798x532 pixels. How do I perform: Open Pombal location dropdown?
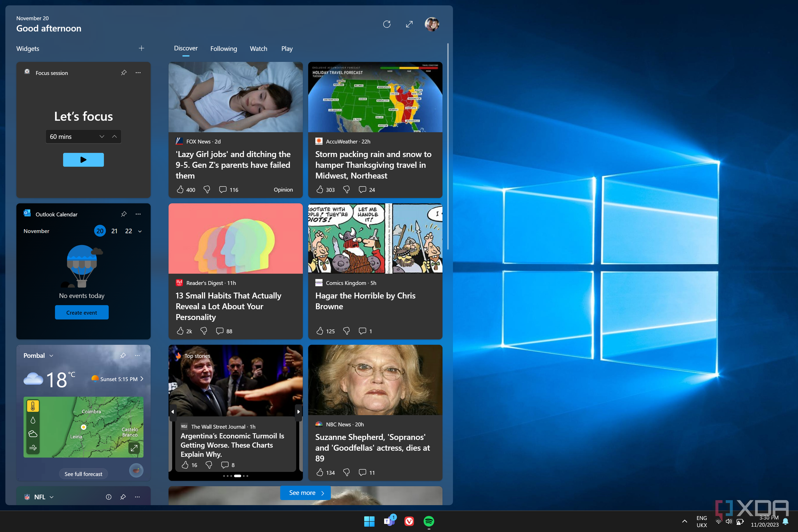click(x=51, y=356)
